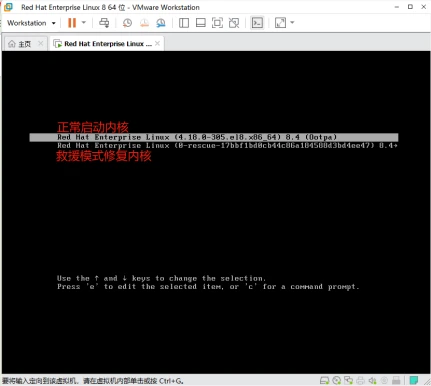Select the 4.18.0-305 kernel boot entry
This screenshot has width=431, height=386.
coord(214,137)
